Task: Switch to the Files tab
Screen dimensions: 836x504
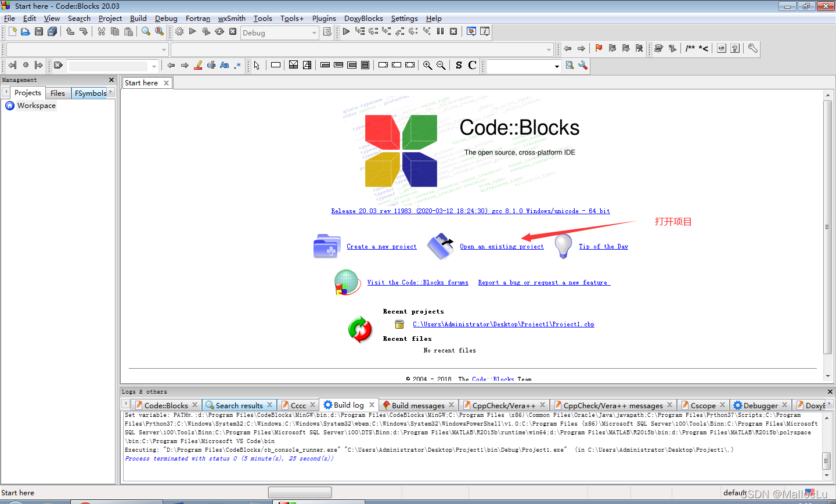Action: (x=58, y=93)
